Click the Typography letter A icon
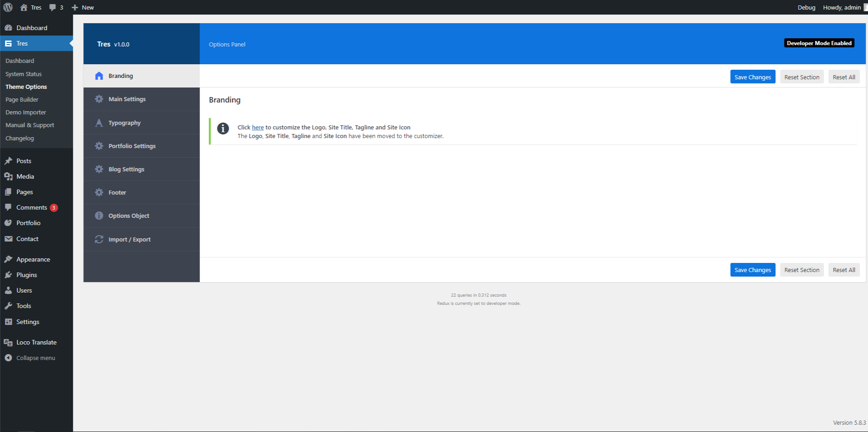 (99, 123)
